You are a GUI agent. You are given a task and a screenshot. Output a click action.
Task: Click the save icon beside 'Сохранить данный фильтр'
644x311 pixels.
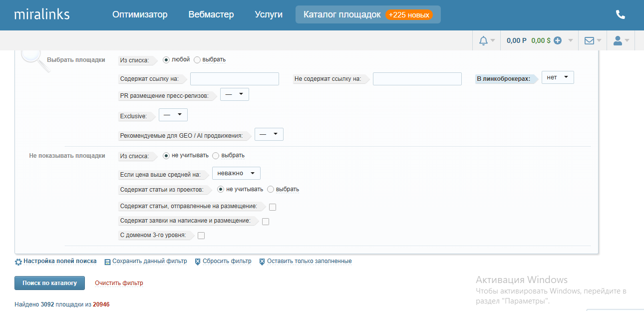[107, 262]
